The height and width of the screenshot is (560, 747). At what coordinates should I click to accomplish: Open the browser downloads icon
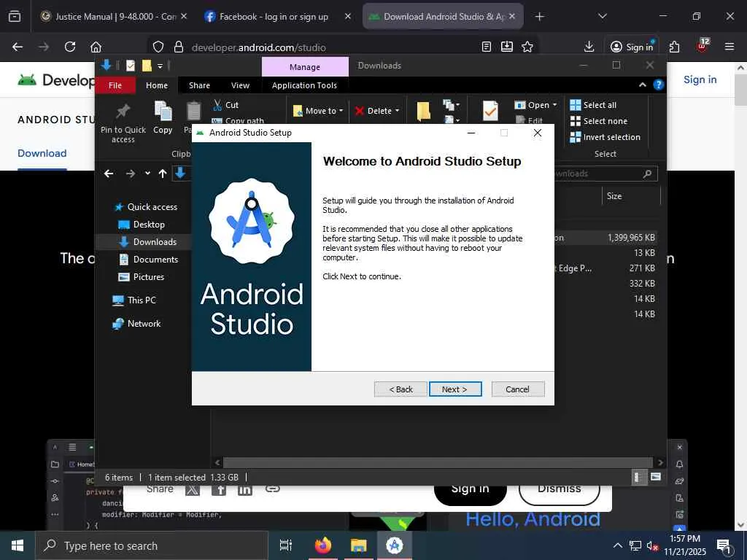(x=589, y=46)
